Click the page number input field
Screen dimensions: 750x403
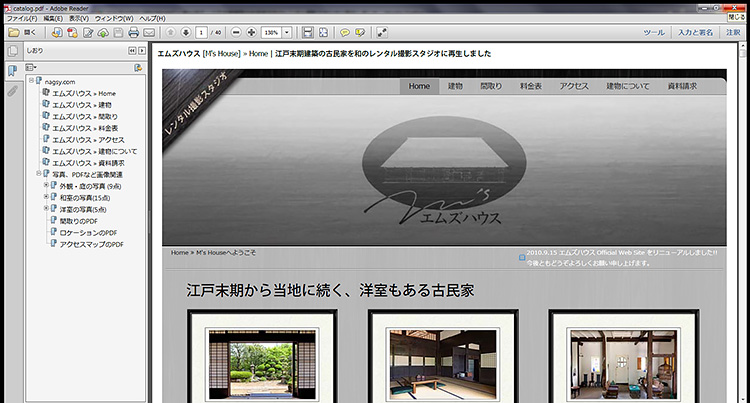(x=201, y=33)
